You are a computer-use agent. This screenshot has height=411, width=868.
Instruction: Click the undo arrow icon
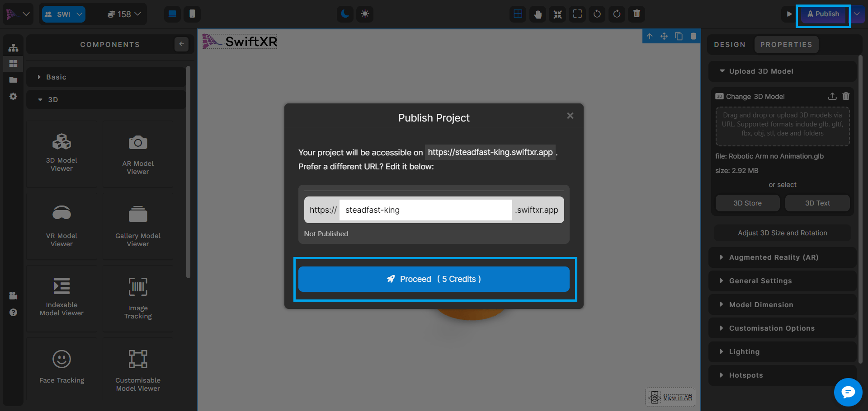[x=597, y=14]
